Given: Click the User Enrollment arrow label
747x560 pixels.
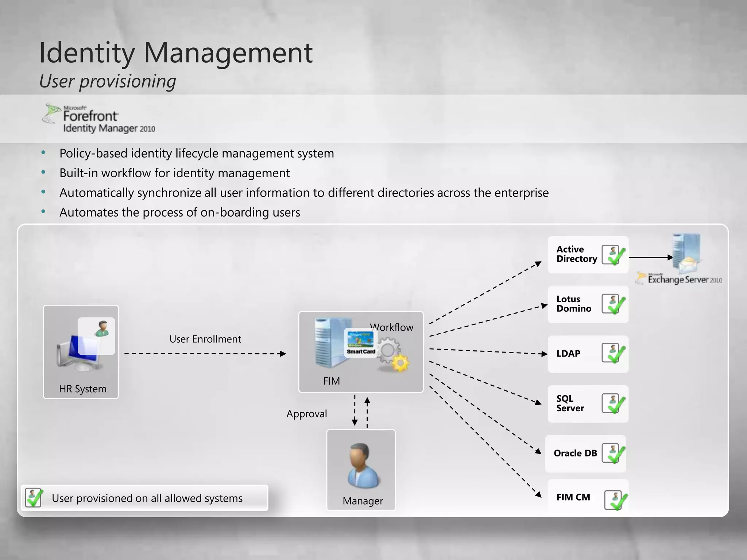Looking at the screenshot, I should click(x=205, y=339).
